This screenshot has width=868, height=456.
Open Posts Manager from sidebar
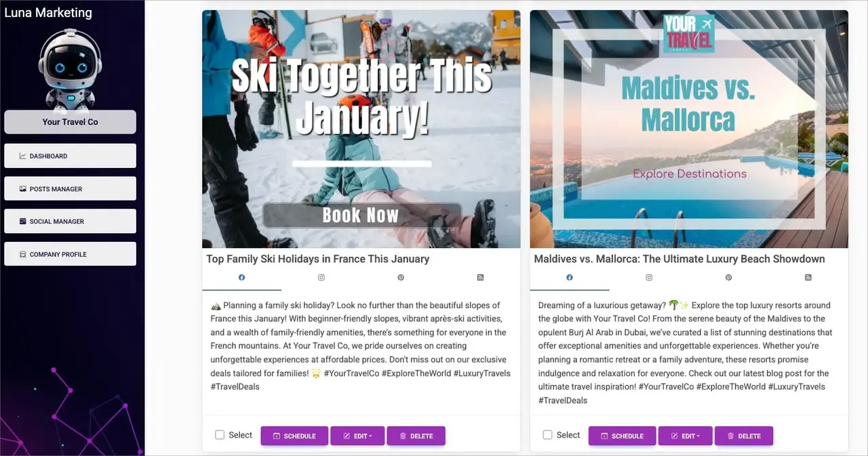[x=70, y=188]
